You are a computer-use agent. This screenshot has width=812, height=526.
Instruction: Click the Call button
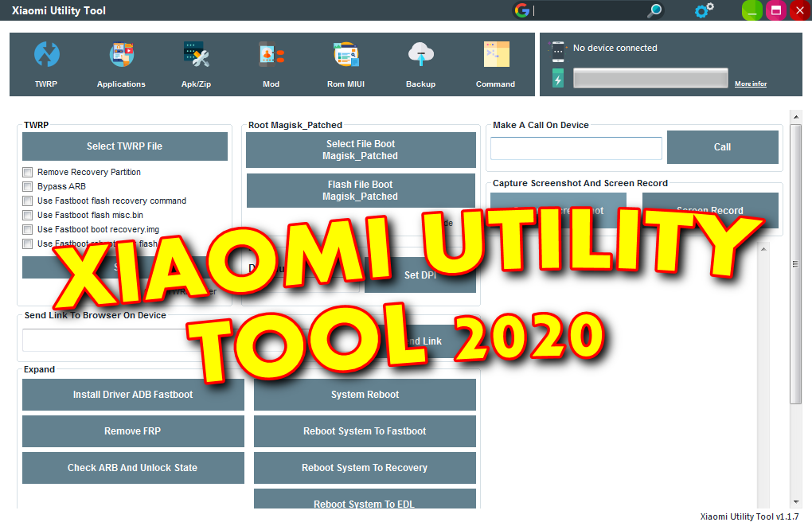pyautogui.click(x=722, y=147)
